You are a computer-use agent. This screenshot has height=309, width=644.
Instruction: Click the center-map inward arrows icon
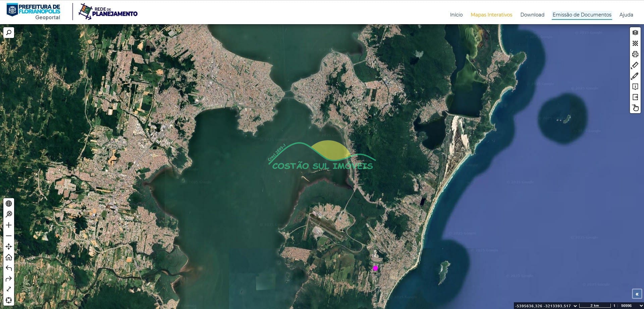pos(9,247)
